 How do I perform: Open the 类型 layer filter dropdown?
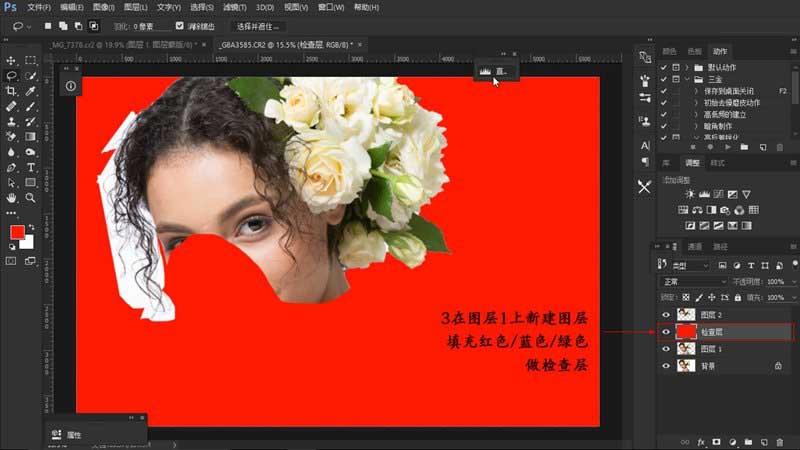[690, 265]
